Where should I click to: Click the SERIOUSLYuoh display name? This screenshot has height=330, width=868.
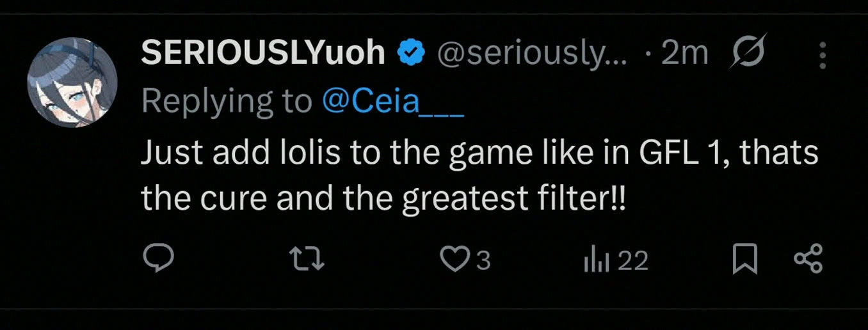coord(262,54)
